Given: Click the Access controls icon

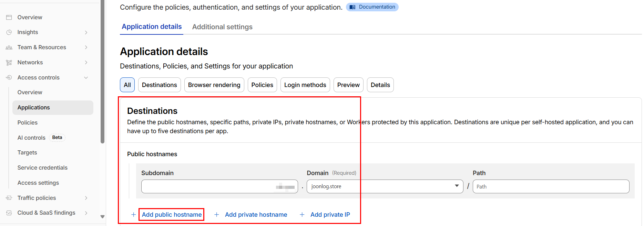Looking at the screenshot, I should point(9,77).
